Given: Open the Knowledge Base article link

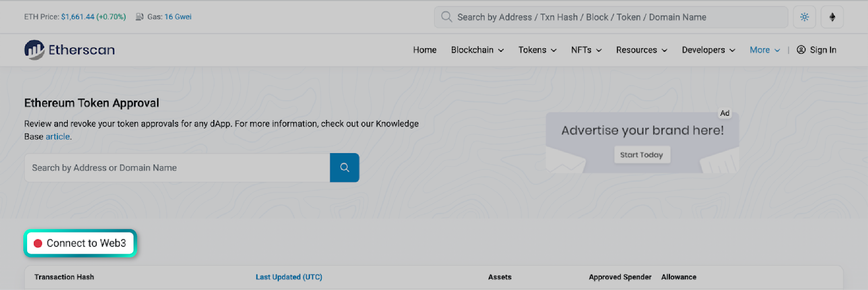Looking at the screenshot, I should (58, 137).
